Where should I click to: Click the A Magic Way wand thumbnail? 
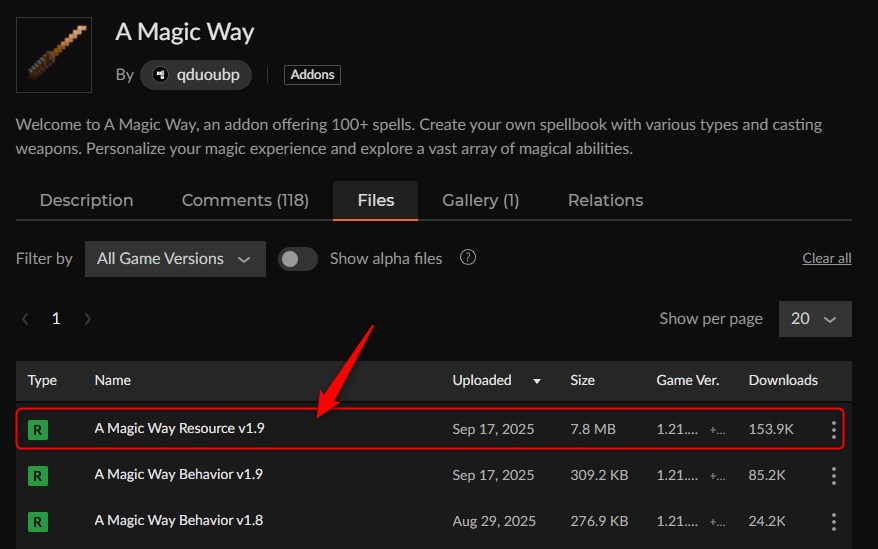click(x=54, y=55)
